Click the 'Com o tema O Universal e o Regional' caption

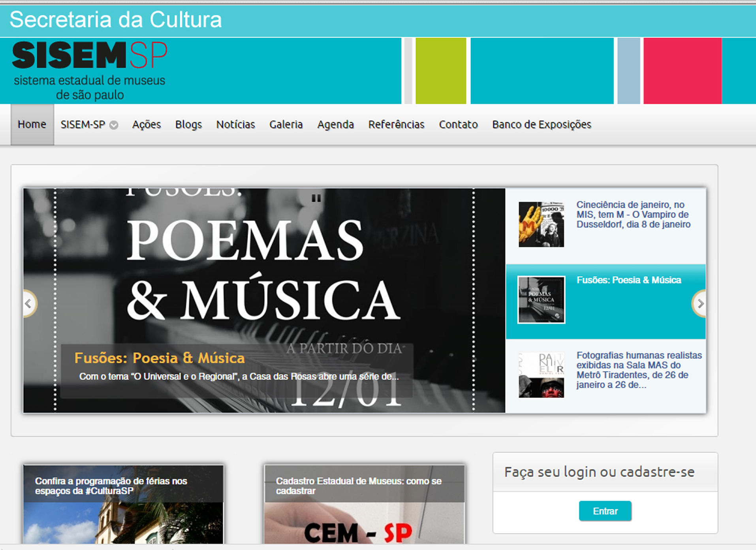pyautogui.click(x=239, y=377)
